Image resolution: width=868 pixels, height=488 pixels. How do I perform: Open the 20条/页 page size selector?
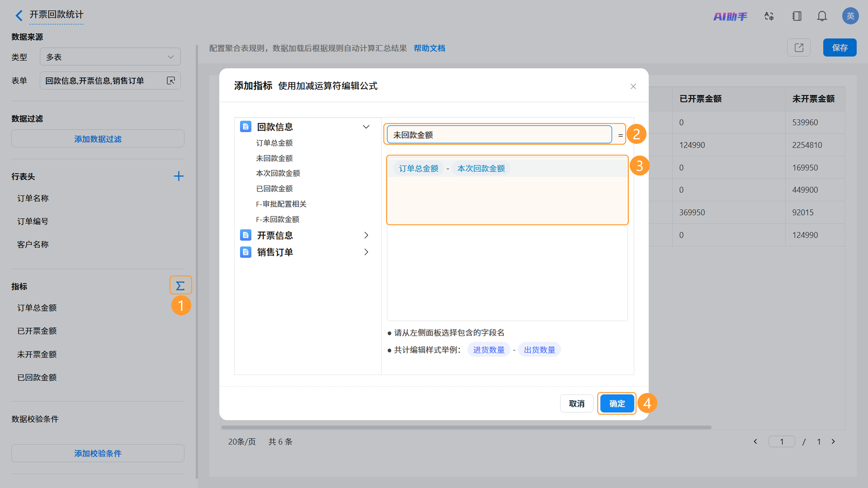(242, 442)
